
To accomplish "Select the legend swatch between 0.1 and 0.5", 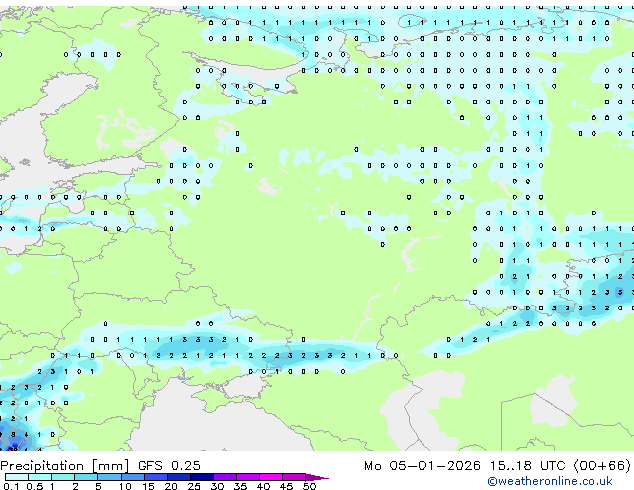I will 17,477.
